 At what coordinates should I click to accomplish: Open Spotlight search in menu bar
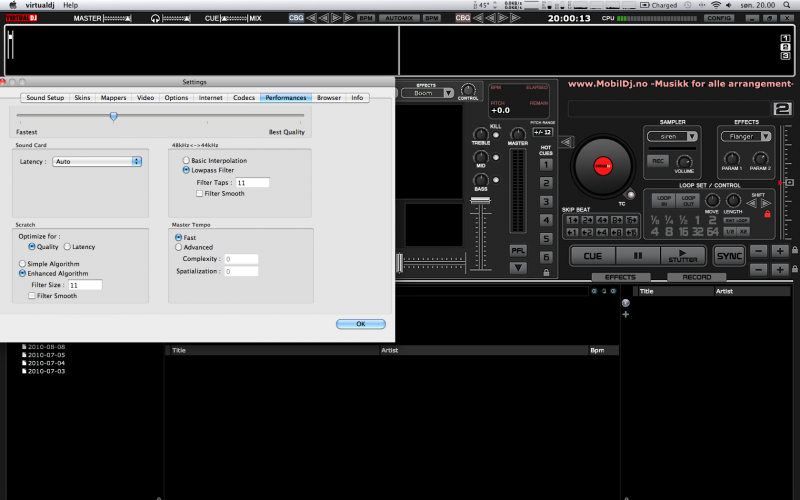[x=786, y=5]
